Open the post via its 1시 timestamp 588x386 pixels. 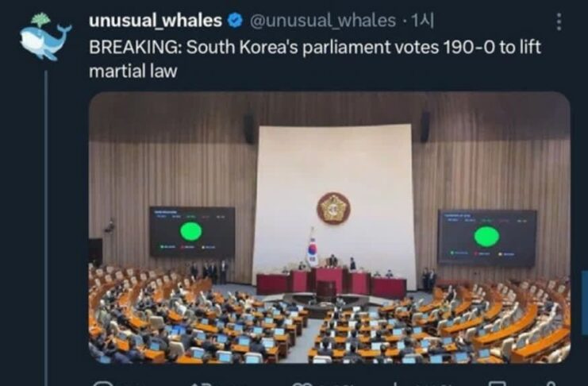coord(423,21)
